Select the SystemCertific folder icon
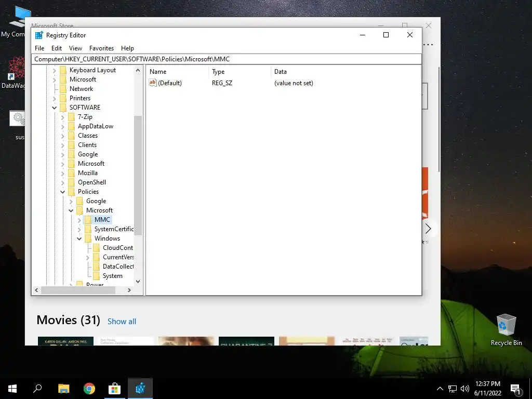The width and height of the screenshot is (532, 399). coord(88,229)
